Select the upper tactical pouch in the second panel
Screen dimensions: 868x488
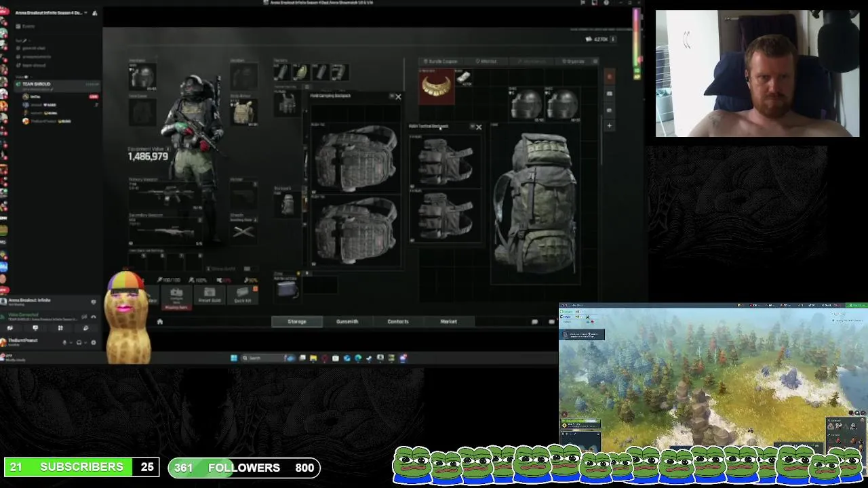coord(445,161)
